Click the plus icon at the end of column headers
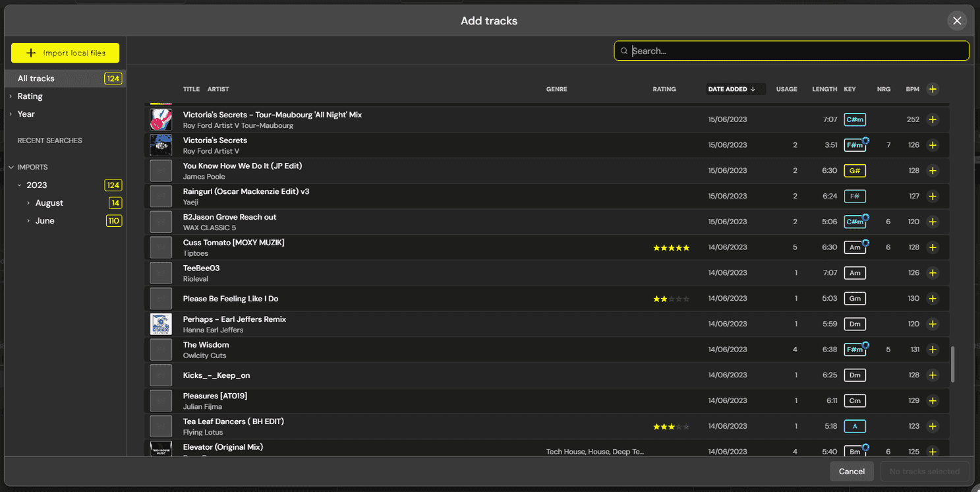The width and height of the screenshot is (980, 492). click(x=933, y=89)
